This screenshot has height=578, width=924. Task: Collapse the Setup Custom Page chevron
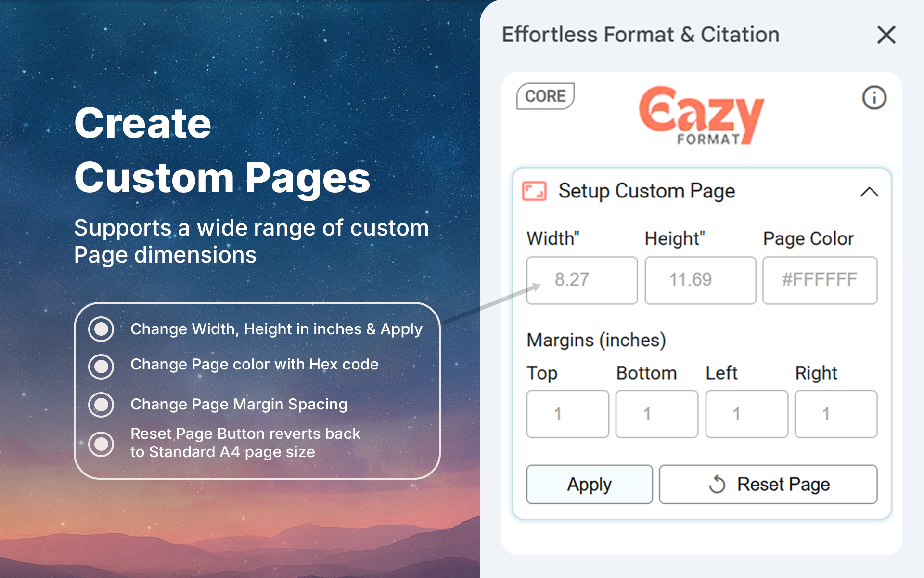point(869,192)
